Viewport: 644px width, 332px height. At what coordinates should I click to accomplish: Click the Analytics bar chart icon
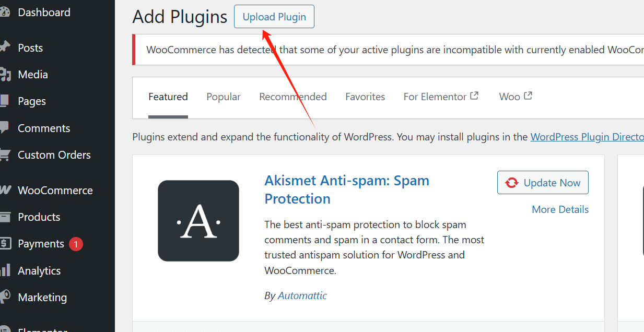tap(5, 270)
